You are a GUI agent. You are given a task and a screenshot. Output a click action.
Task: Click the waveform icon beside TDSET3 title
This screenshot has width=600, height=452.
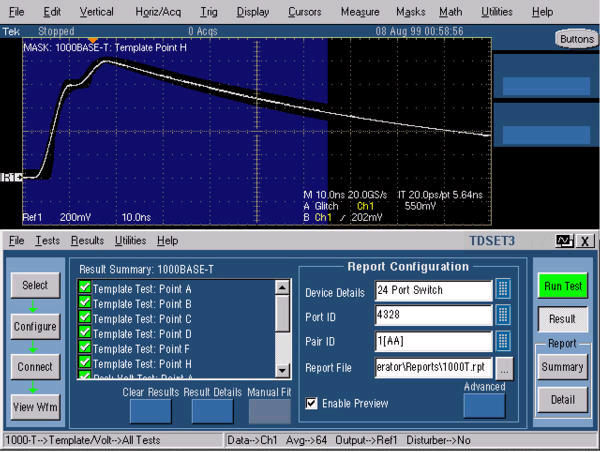pyautogui.click(x=564, y=241)
